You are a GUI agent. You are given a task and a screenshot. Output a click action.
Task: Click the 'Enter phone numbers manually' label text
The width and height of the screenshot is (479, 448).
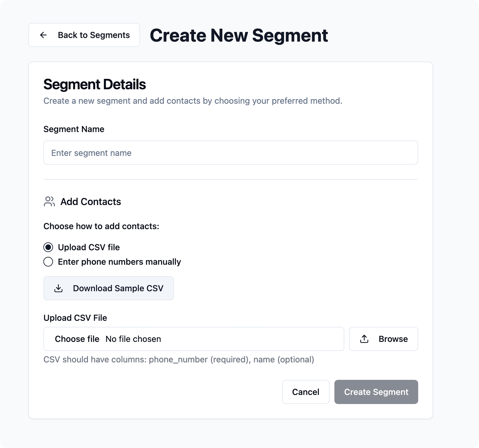[x=119, y=262]
